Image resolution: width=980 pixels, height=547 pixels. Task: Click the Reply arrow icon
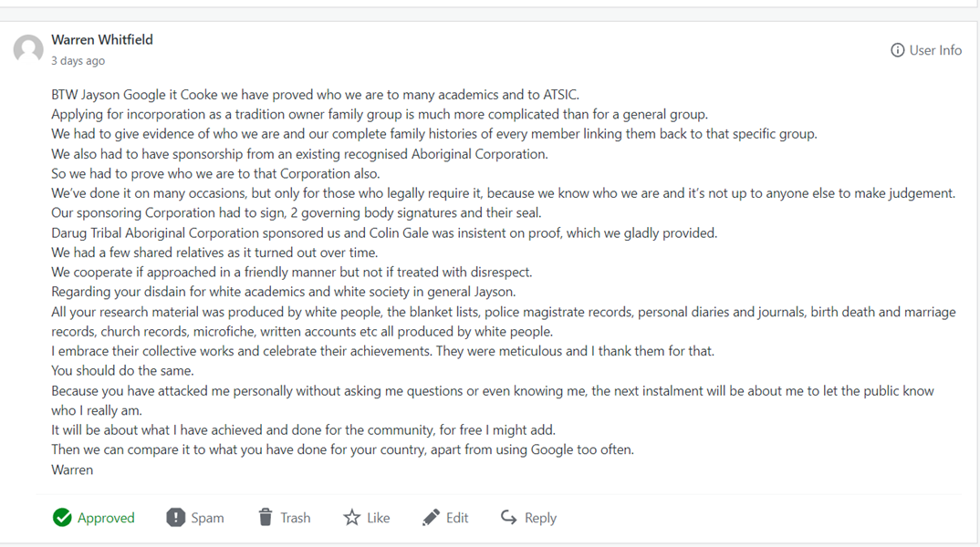pyautogui.click(x=509, y=518)
